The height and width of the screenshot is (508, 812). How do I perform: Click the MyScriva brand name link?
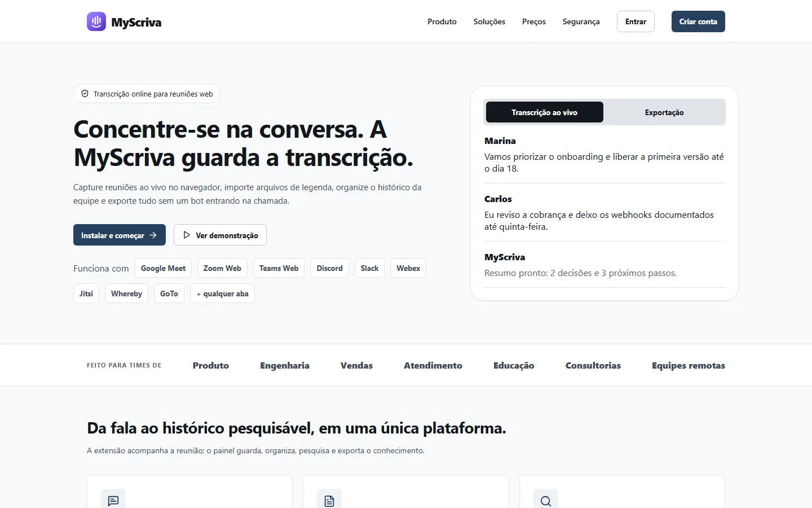[136, 22]
